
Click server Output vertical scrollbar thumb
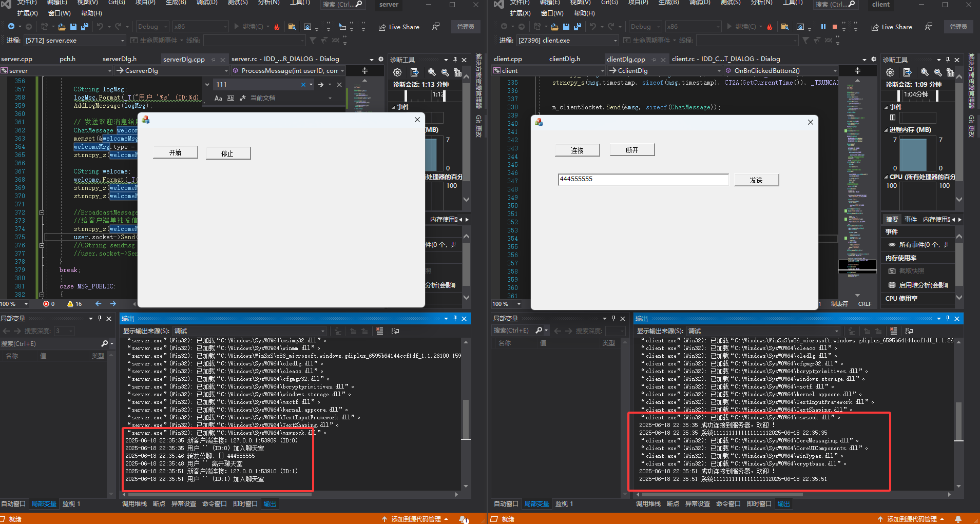(x=466, y=419)
